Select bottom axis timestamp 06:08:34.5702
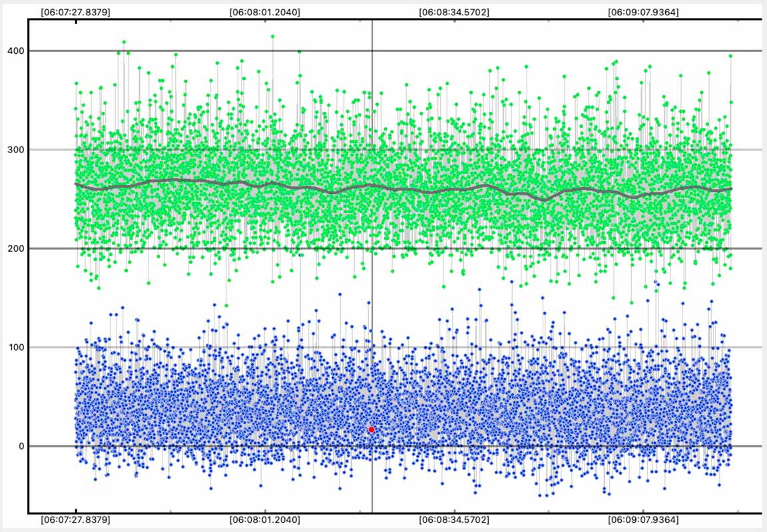Viewport: 767px width, 532px height. click(454, 519)
